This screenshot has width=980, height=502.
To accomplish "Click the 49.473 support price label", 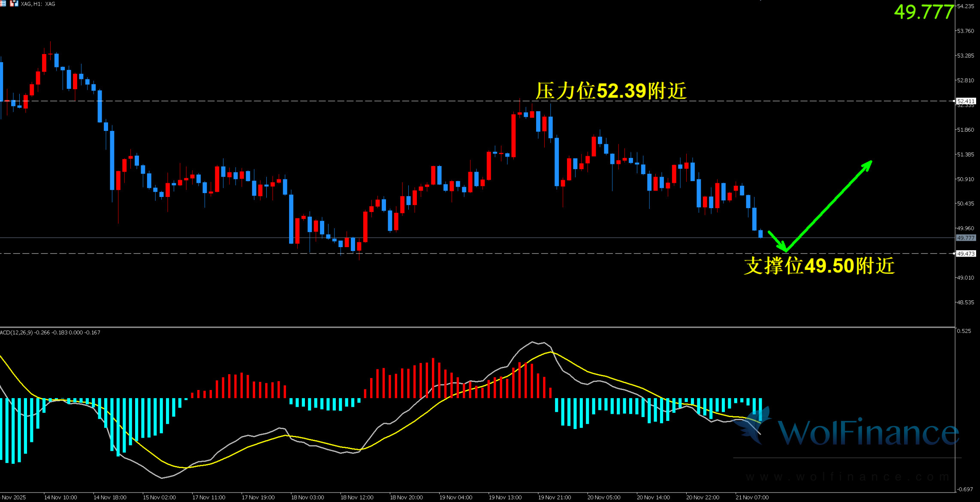I will (x=966, y=254).
